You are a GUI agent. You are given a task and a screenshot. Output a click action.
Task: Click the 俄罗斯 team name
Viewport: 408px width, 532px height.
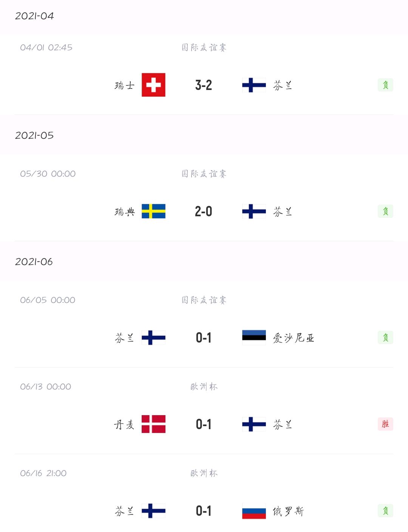coord(288,511)
